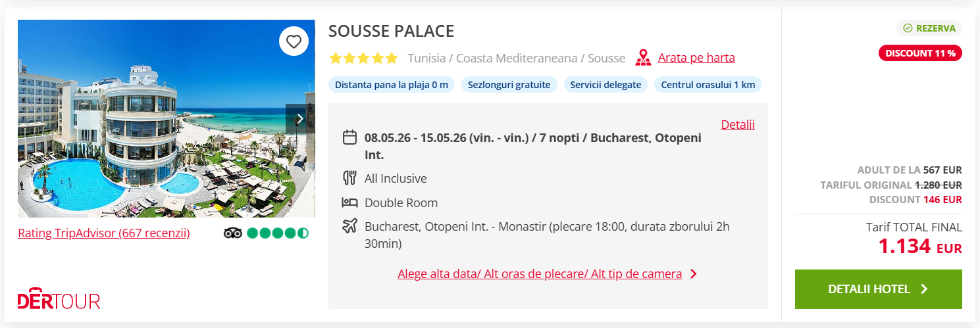Toggle the heart favorite icon on hotel photo
980x328 pixels.
[294, 42]
